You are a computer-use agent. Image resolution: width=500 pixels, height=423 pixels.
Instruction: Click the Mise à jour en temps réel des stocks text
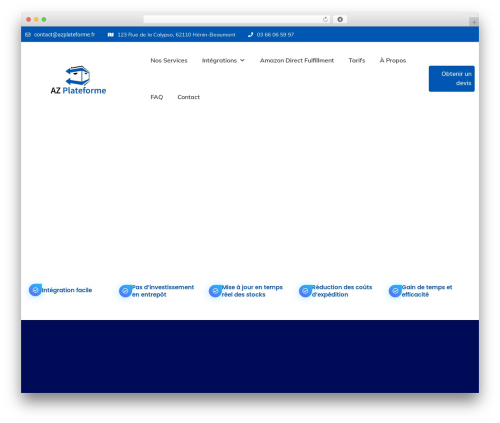[252, 291]
